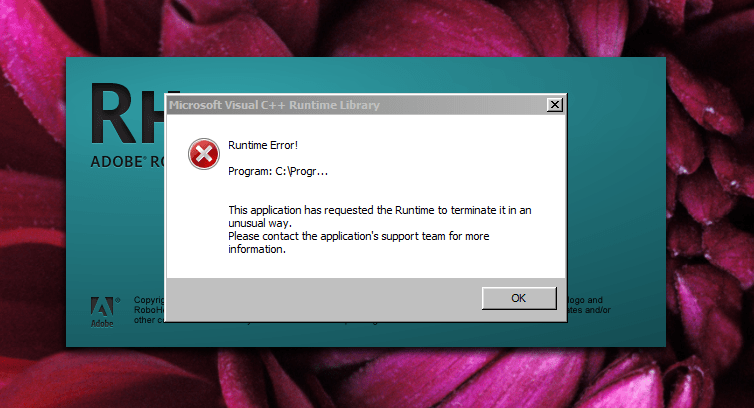
Task: Click the red error icon in dialog
Action: (x=203, y=154)
